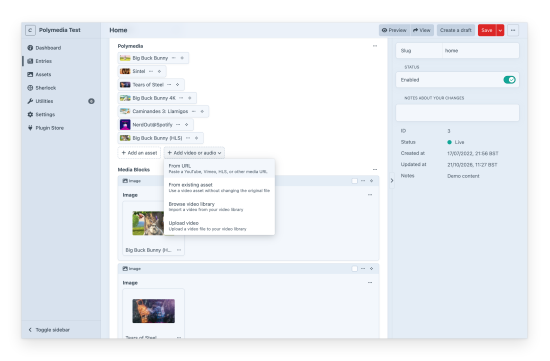The height and width of the screenshot is (361, 550).
Task: Click Big Buck Bunny image thumbnail in block
Action: click(148, 223)
